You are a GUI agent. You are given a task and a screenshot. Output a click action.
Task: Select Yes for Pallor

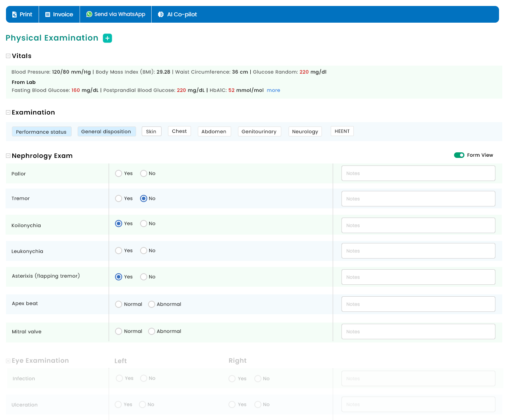tap(119, 173)
